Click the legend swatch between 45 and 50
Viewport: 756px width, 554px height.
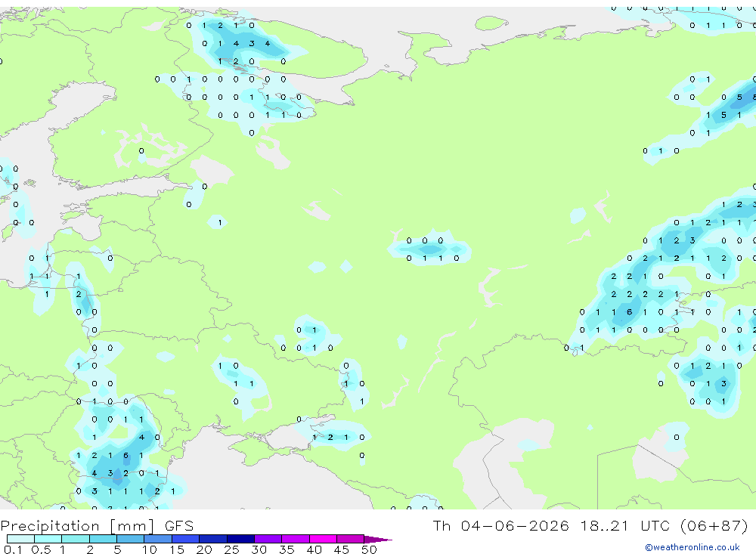351,539
